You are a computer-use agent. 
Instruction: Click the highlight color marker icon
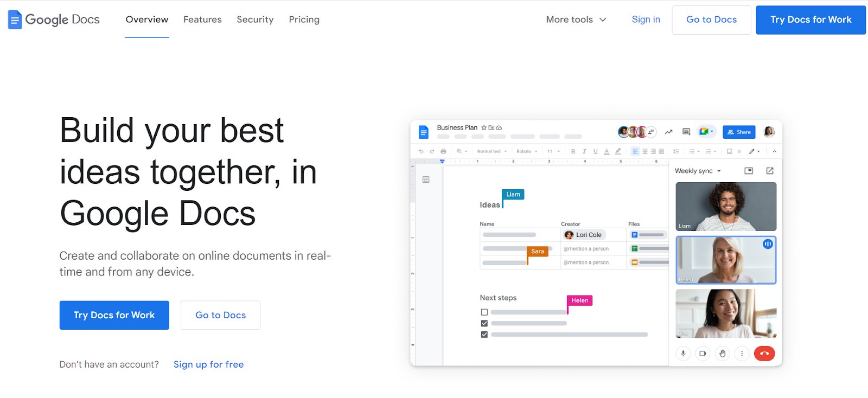click(x=618, y=151)
